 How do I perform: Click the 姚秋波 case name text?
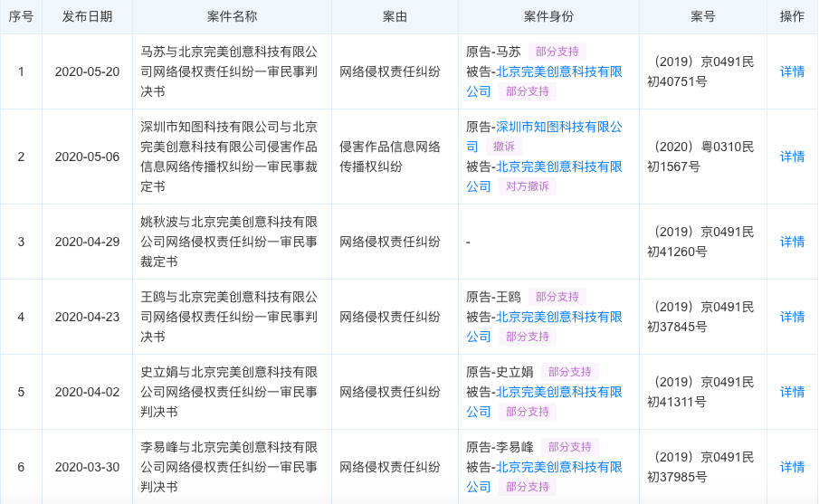coord(230,242)
